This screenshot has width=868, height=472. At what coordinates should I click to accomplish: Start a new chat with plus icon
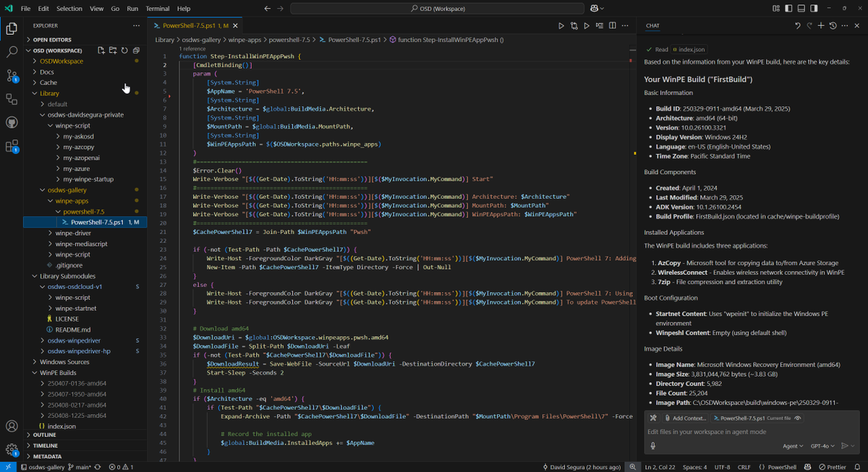click(821, 25)
